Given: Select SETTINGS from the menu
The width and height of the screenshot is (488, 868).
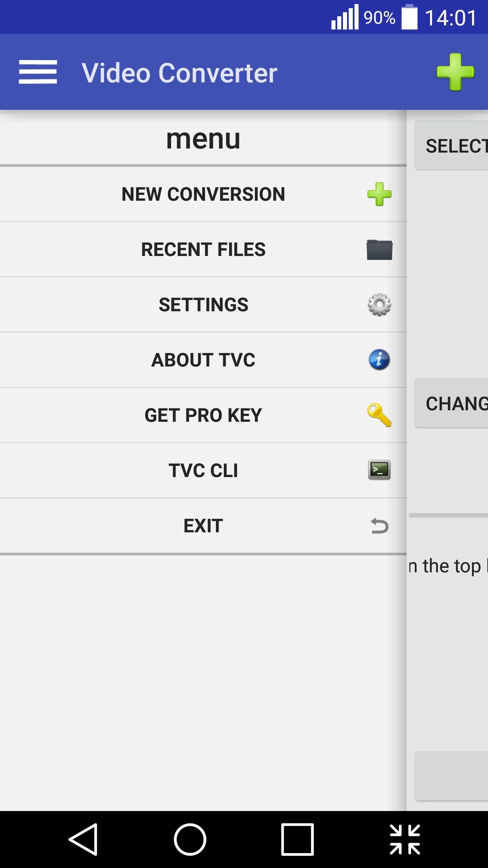Looking at the screenshot, I should click(x=203, y=305).
